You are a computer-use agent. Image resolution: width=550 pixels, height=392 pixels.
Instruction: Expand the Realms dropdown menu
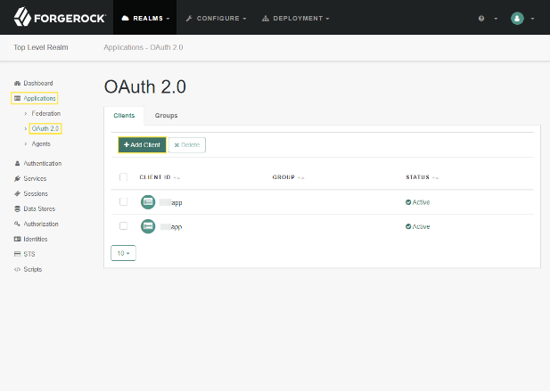coord(145,18)
